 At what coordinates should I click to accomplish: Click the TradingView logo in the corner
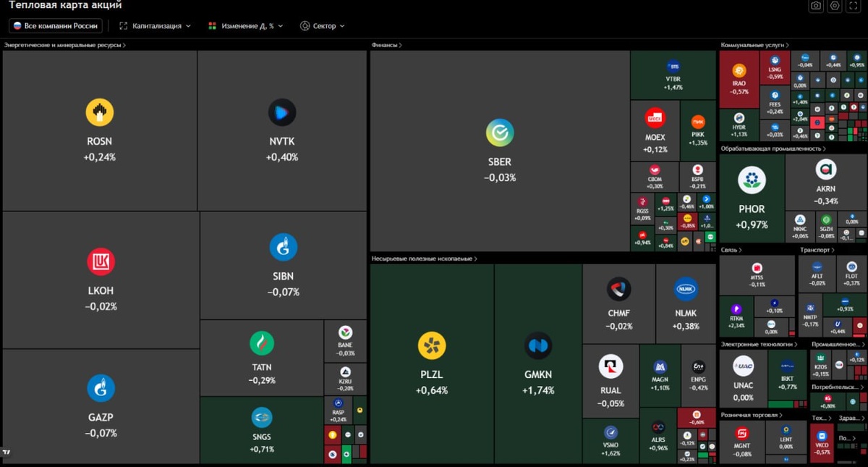[x=7, y=453]
